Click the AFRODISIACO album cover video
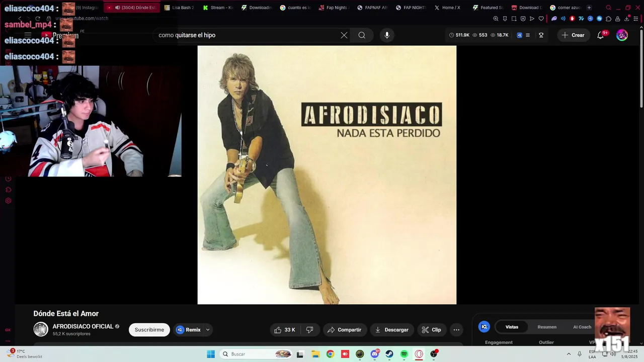The width and height of the screenshot is (644, 362). (x=327, y=175)
